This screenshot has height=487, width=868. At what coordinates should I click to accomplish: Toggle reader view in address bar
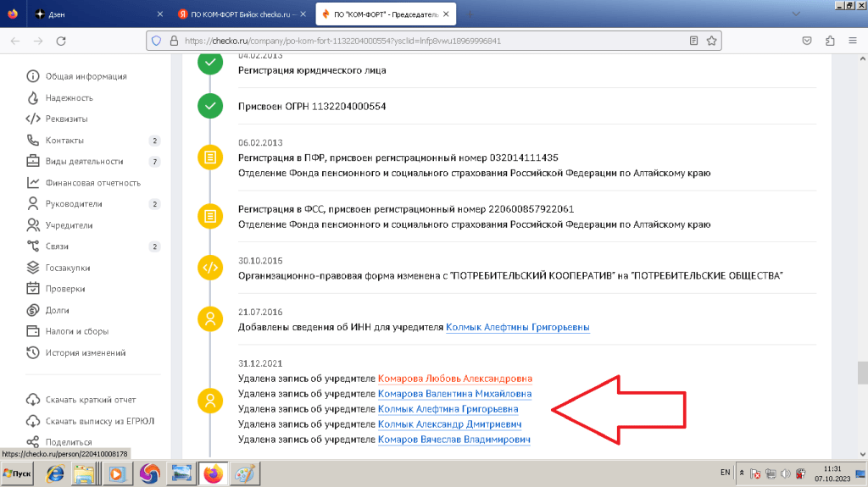click(693, 40)
